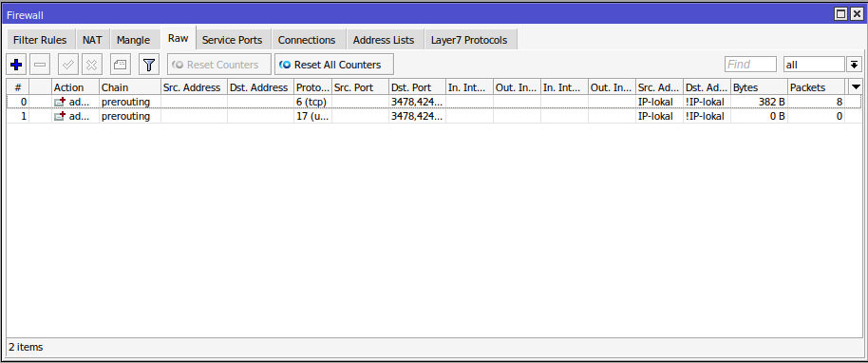Add a new raw rule with plus icon
Image resolution: width=868 pixels, height=363 pixels.
tap(16, 65)
